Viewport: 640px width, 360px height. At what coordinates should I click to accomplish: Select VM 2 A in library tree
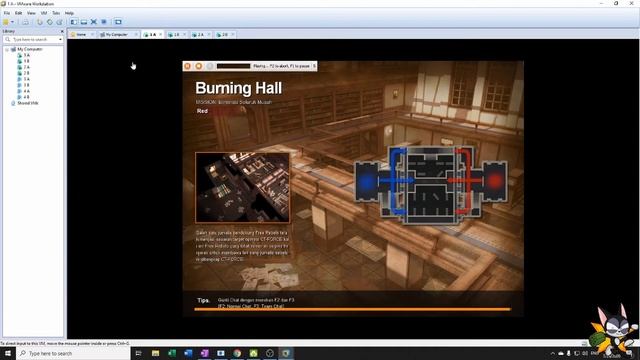[23, 67]
